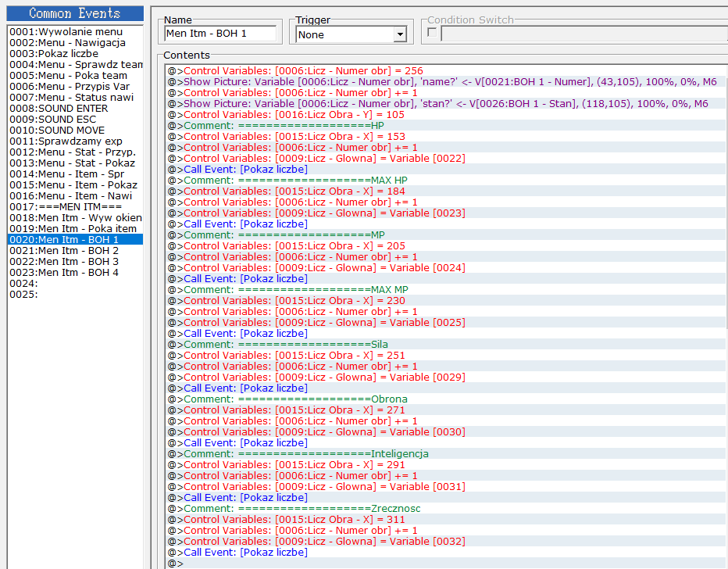The image size is (728, 569).
Task: Enable the Condition Switch checkbox
Action: coord(432,33)
